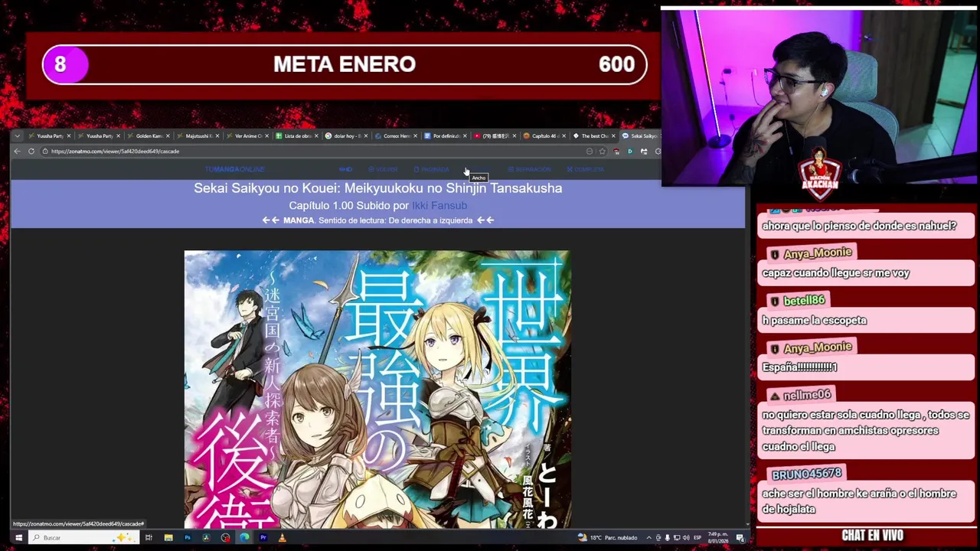Click the VOLVER button in reader bar
This screenshot has width=980, height=551.
point(383,169)
